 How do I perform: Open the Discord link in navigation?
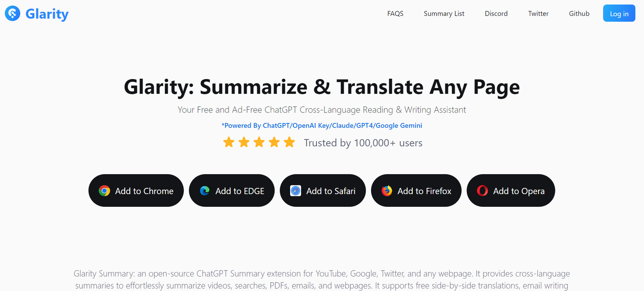[496, 14]
